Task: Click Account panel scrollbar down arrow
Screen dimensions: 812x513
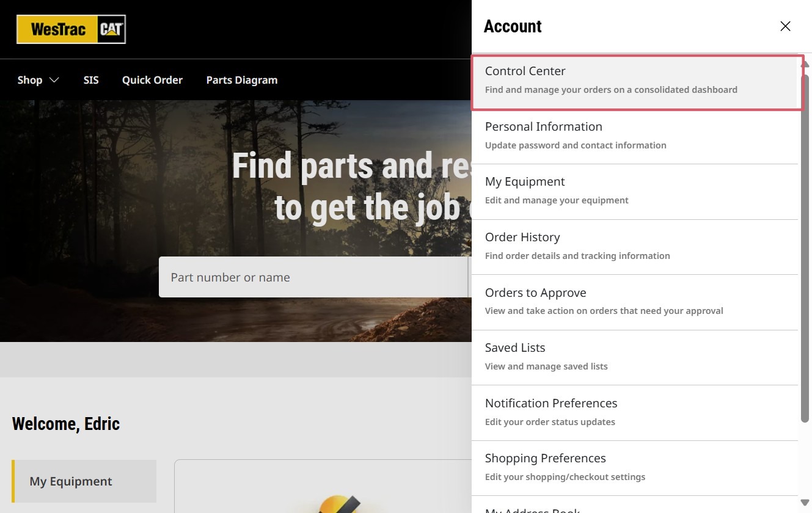Action: 805,502
